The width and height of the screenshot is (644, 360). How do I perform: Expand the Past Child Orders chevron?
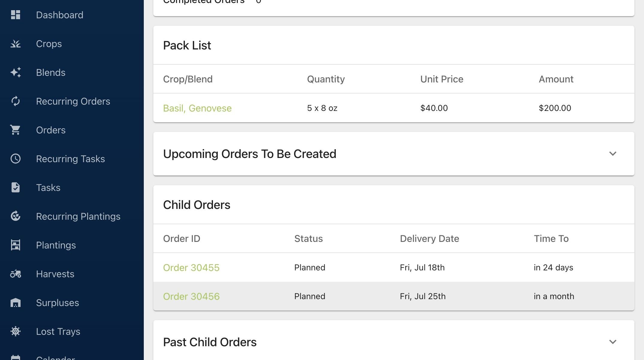pos(613,342)
